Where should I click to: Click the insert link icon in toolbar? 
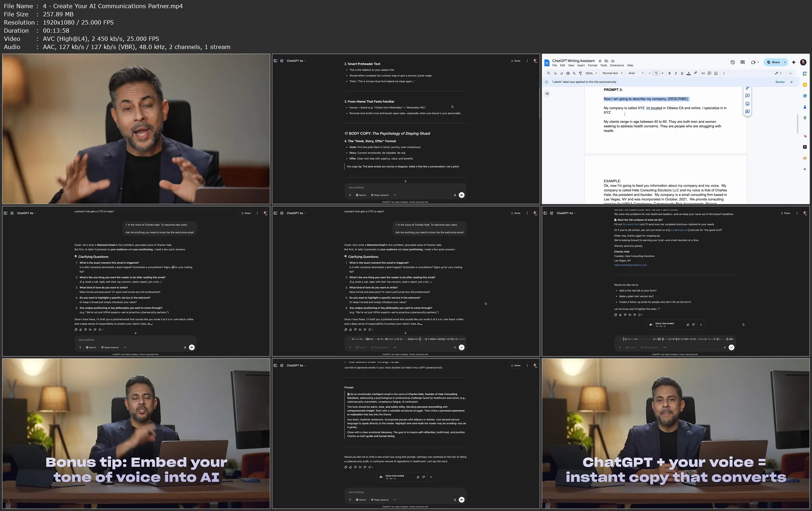(x=703, y=74)
